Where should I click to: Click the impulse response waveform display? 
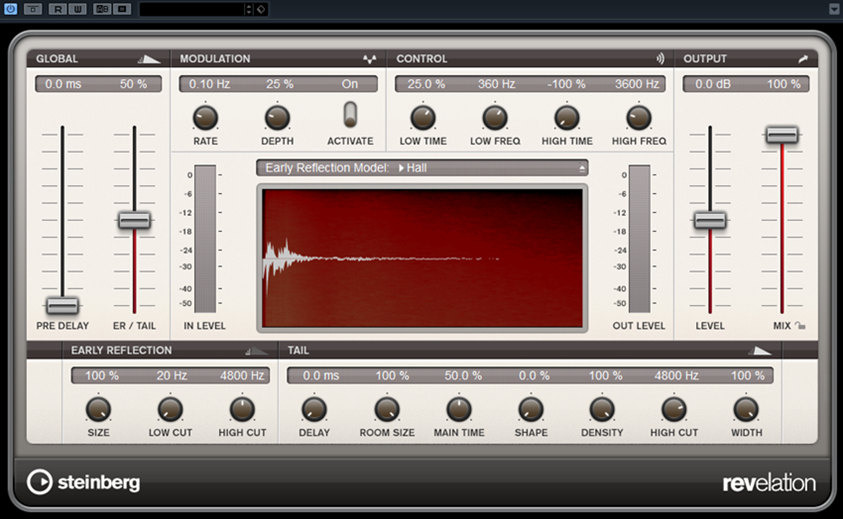[x=422, y=258]
